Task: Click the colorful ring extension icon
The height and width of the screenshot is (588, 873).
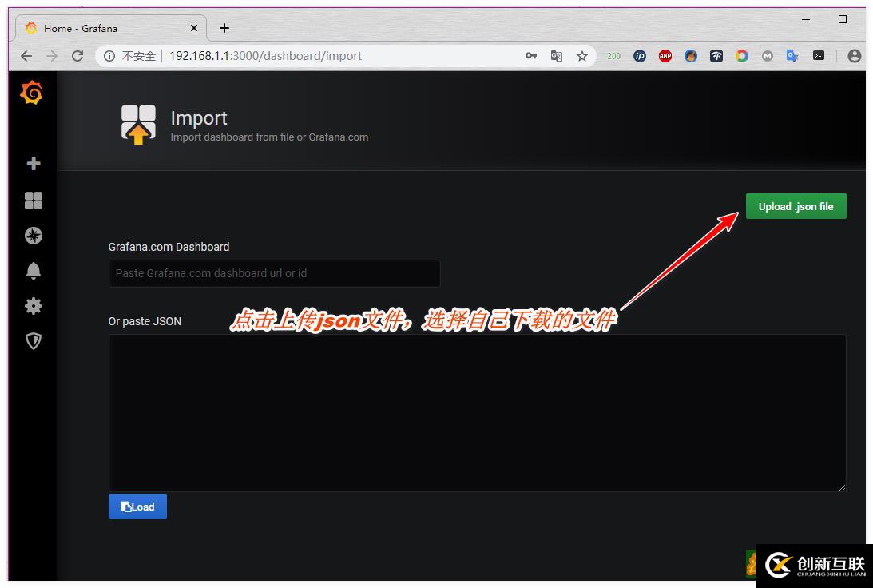Action: click(x=741, y=56)
